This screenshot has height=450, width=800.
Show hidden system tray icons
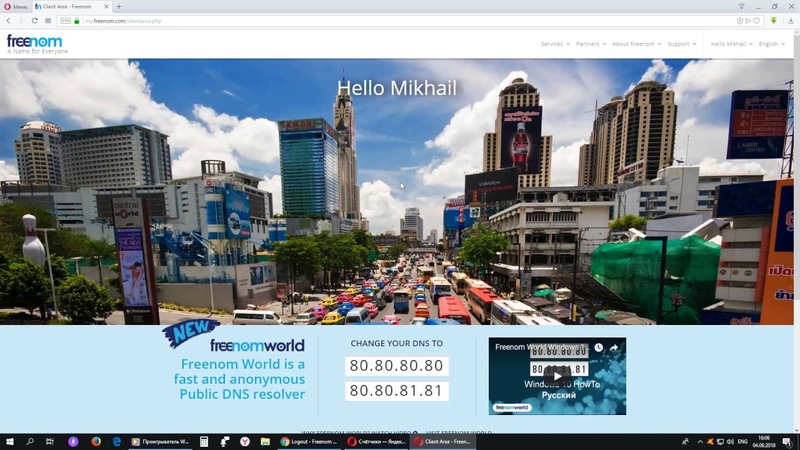pyautogui.click(x=700, y=442)
